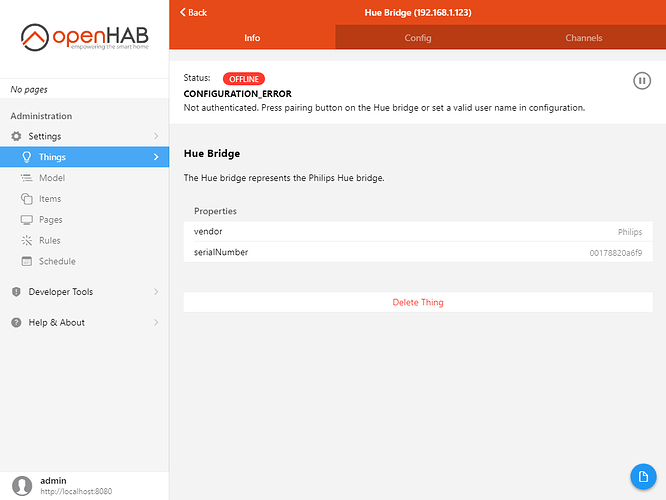Click the Things lightbulb icon

tap(27, 157)
